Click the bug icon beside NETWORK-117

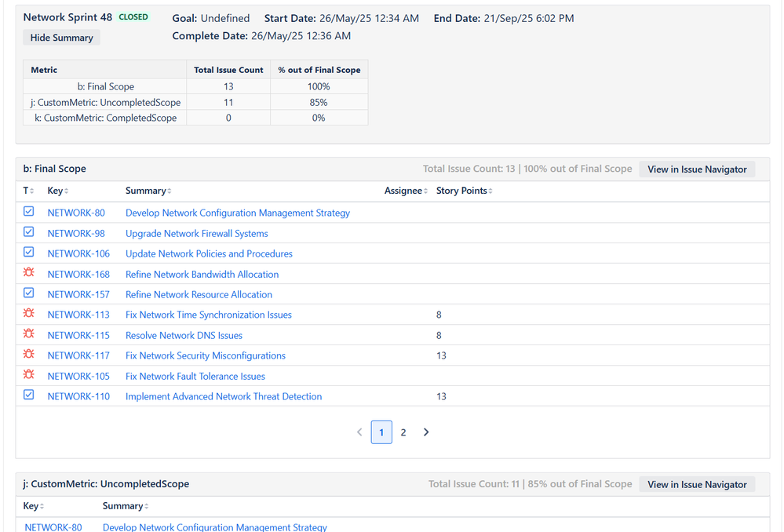29,355
